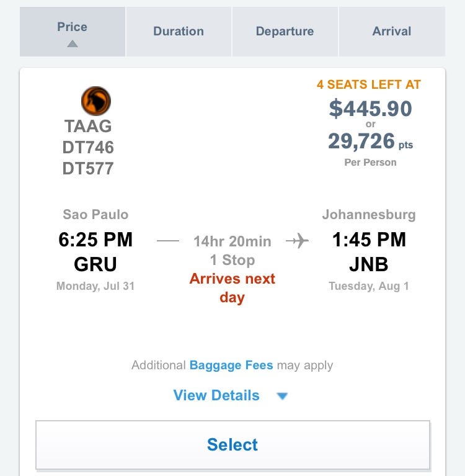Viewport: 465px width, 476px height.
Task: Click flight number DT577
Action: 88,168
